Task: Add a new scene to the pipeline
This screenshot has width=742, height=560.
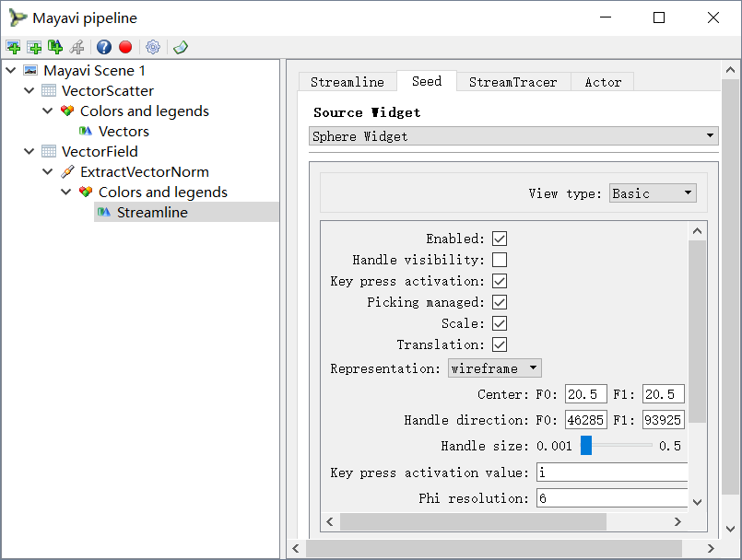Action: tap(13, 47)
